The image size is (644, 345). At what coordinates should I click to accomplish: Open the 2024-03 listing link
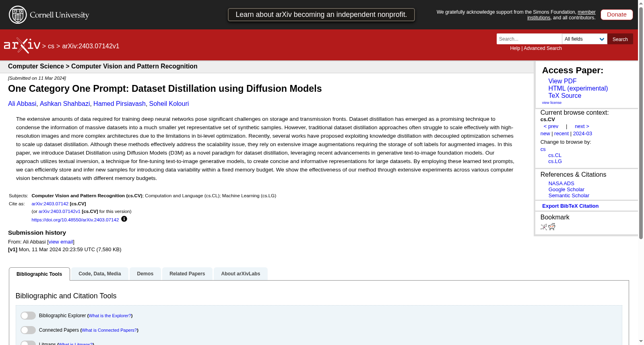point(582,134)
